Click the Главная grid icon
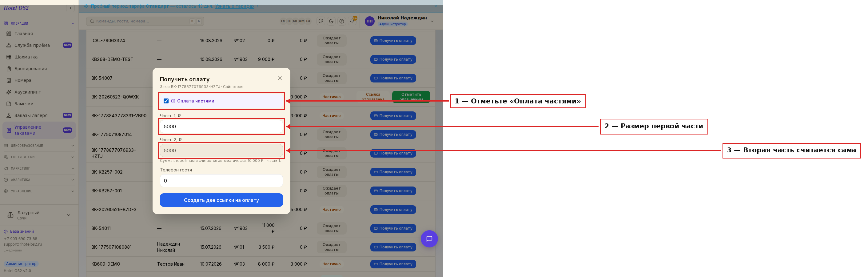Screen dimensions: 868x277 click(9, 34)
